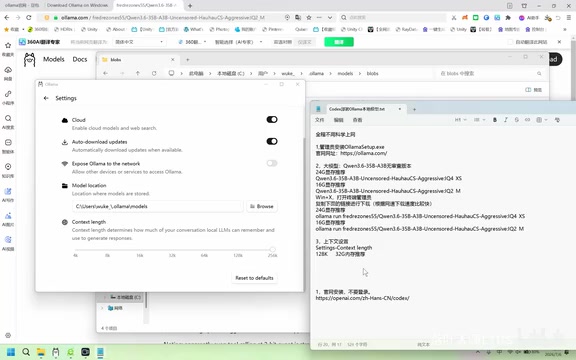Switch to first ollama browser tab
This screenshot has width=576, height=360.
click(x=22, y=5)
